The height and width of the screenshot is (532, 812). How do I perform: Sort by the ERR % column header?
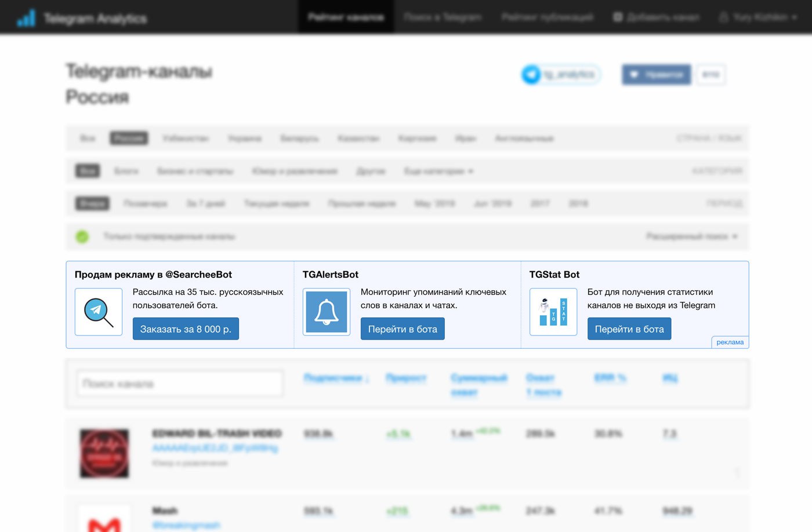[x=610, y=378]
